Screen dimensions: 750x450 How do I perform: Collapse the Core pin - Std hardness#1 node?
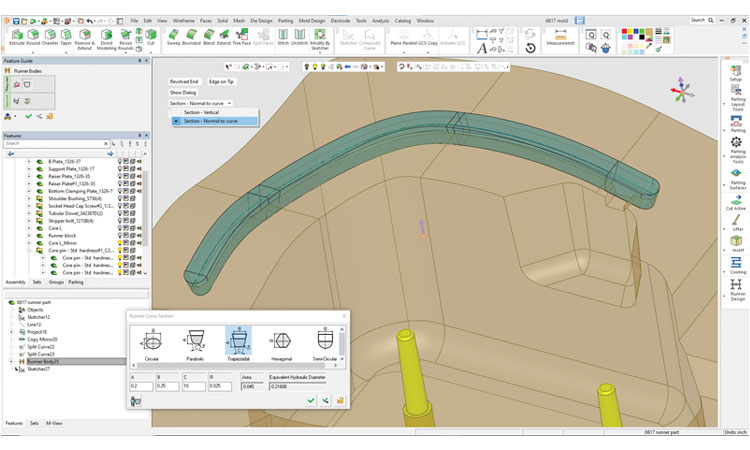click(29, 251)
